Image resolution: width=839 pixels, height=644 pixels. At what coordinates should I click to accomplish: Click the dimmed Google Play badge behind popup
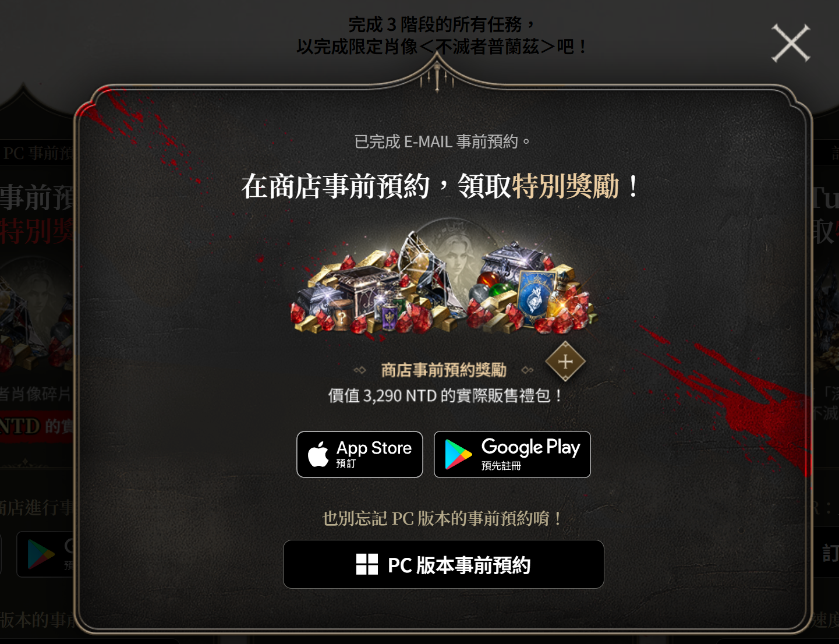tap(46, 554)
